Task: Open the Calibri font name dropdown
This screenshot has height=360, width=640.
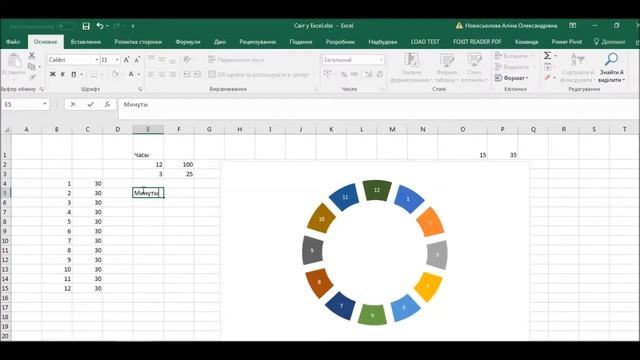Action: click(x=97, y=60)
